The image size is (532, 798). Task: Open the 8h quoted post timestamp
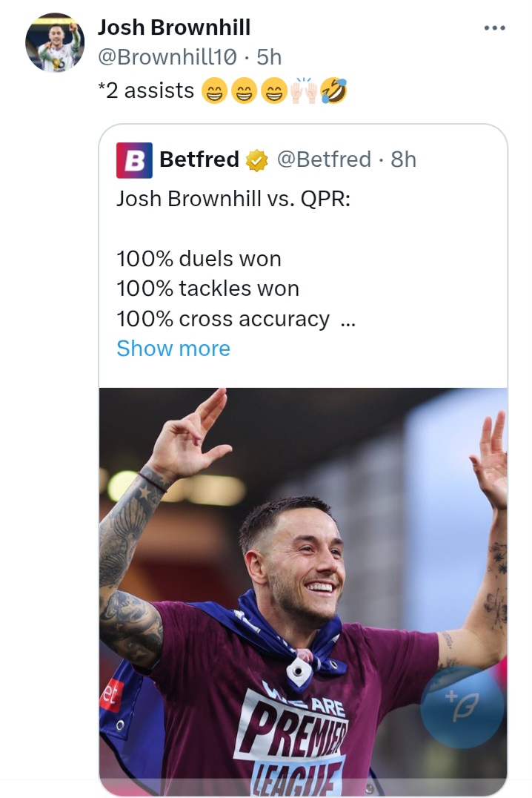tap(404, 159)
